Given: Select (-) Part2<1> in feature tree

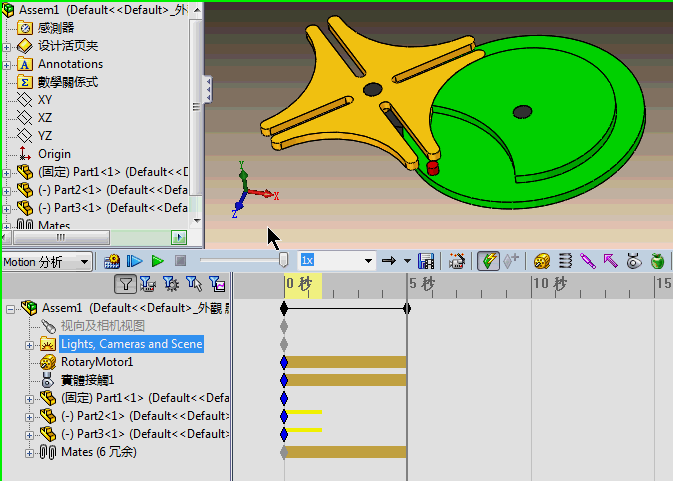Looking at the screenshot, I should [113, 190].
